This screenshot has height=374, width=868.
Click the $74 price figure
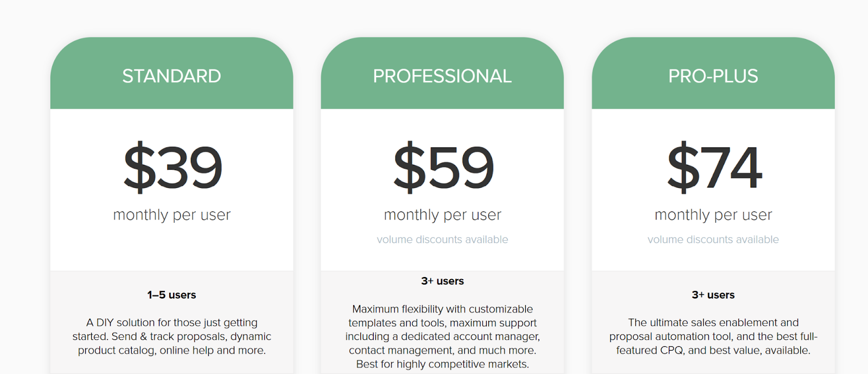pyautogui.click(x=714, y=167)
